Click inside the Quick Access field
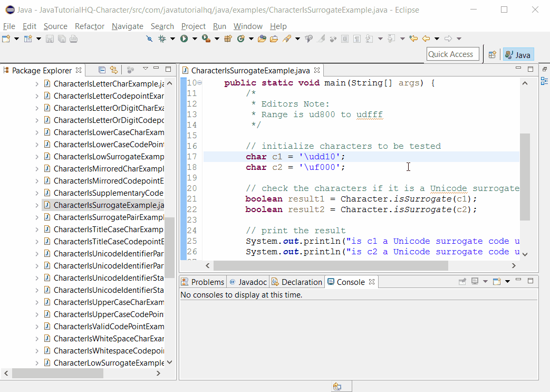Screen dimensions: 550x392 coord(452,54)
